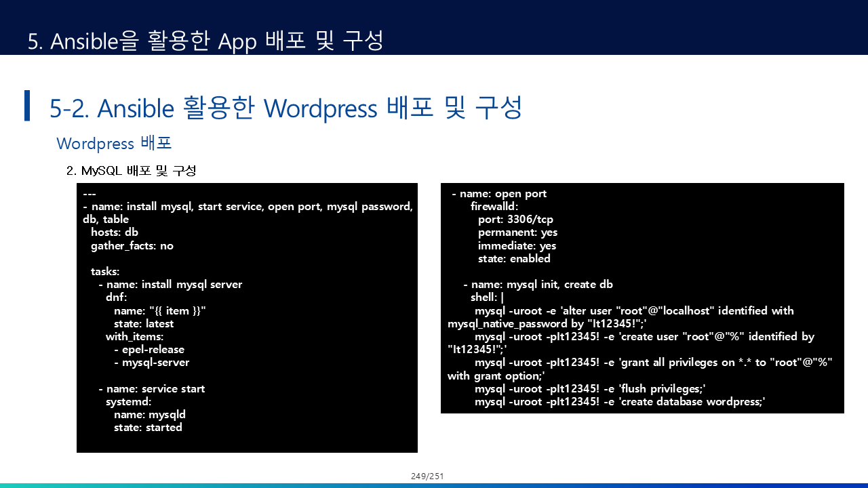Click '- name: install mysql server' line
This screenshot has width=868, height=488.
point(170,285)
